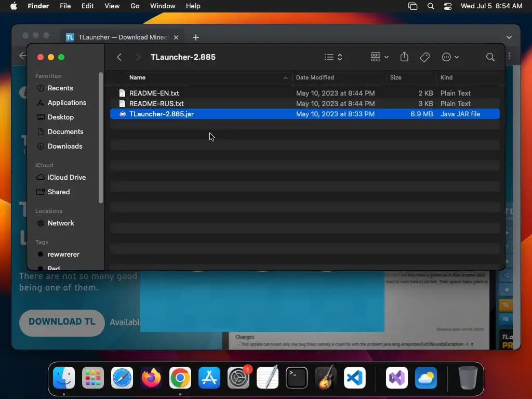Click the Finder sidebar scrollbar

[100, 137]
